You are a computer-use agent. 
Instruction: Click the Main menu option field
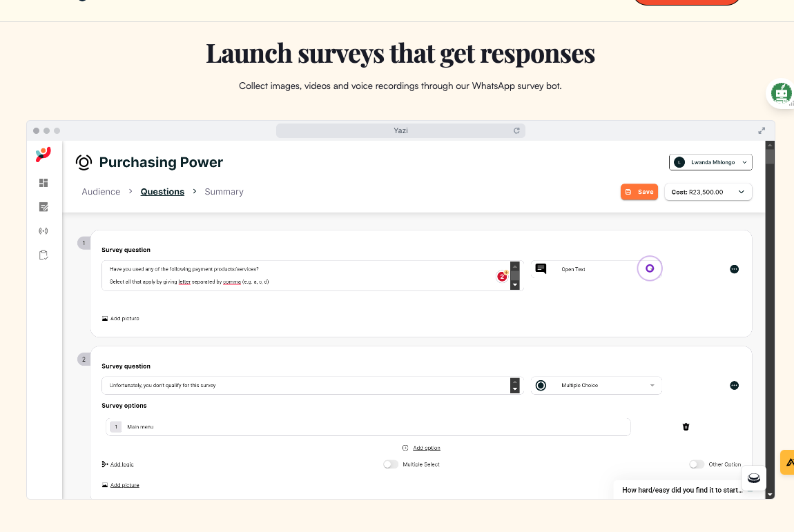[x=368, y=426]
